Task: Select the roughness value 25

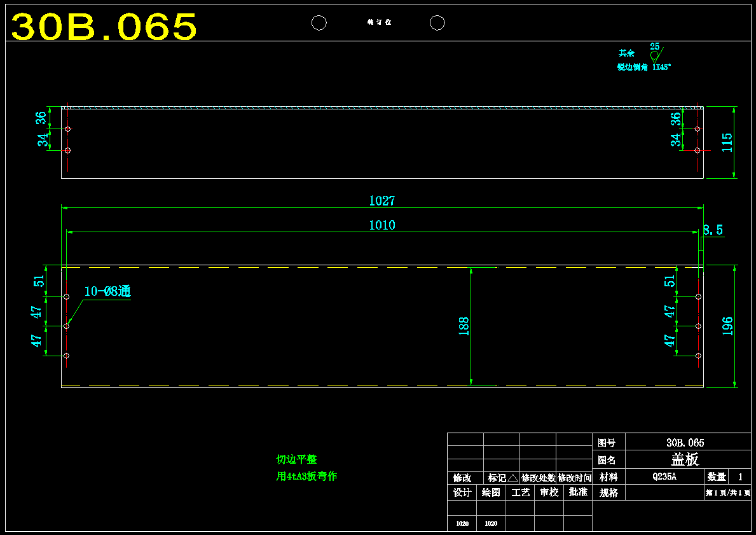Action: (655, 46)
